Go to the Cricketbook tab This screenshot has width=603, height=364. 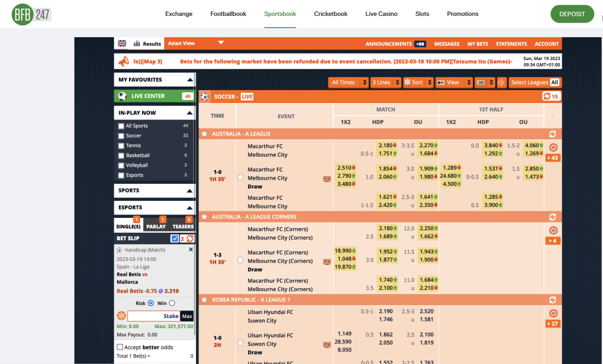tap(331, 14)
